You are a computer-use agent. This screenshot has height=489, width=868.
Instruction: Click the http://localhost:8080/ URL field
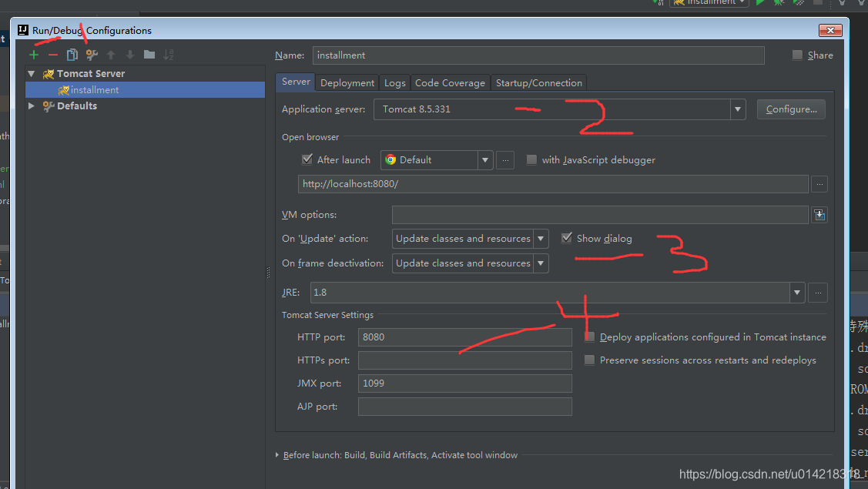coord(553,184)
